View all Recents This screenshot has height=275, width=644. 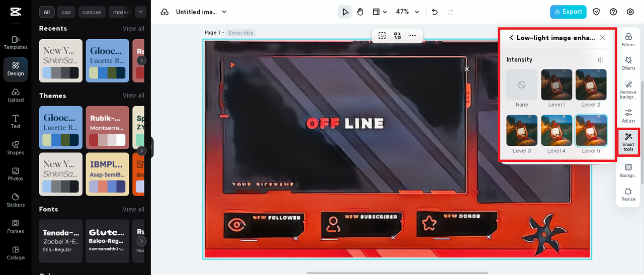[133, 29]
